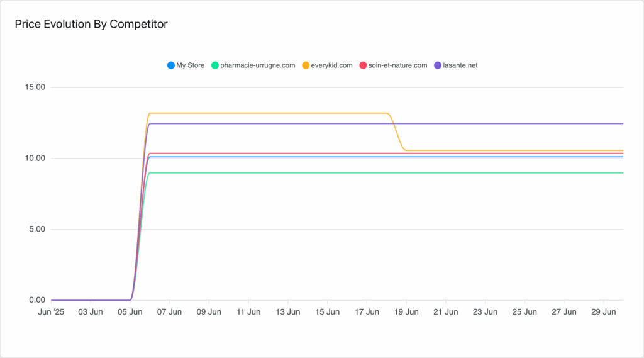Toggle the soin-et-nature.com legend label
This screenshot has width=644, height=358.
tap(397, 65)
